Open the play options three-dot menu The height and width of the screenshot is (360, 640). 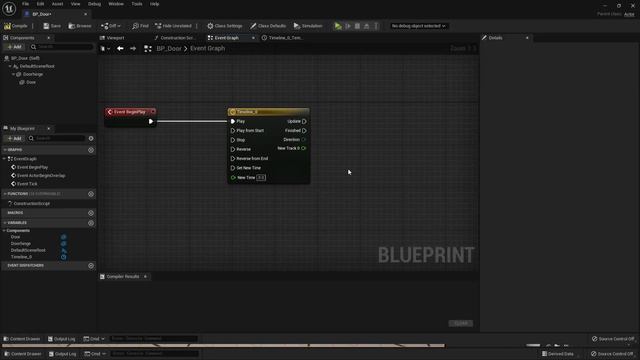pos(376,26)
